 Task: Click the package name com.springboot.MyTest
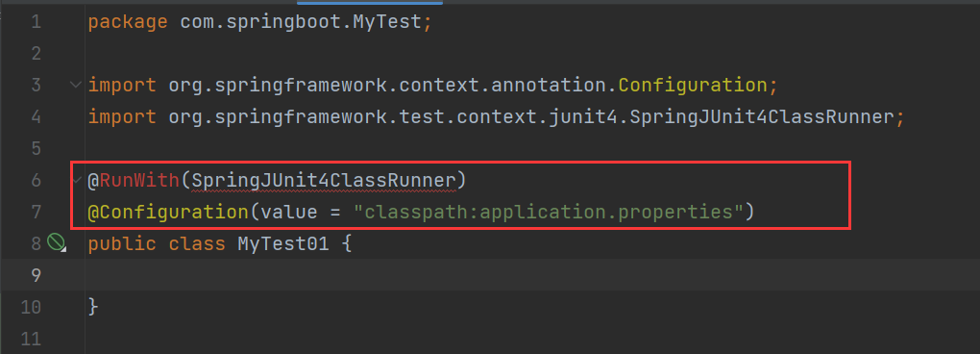tap(302, 23)
